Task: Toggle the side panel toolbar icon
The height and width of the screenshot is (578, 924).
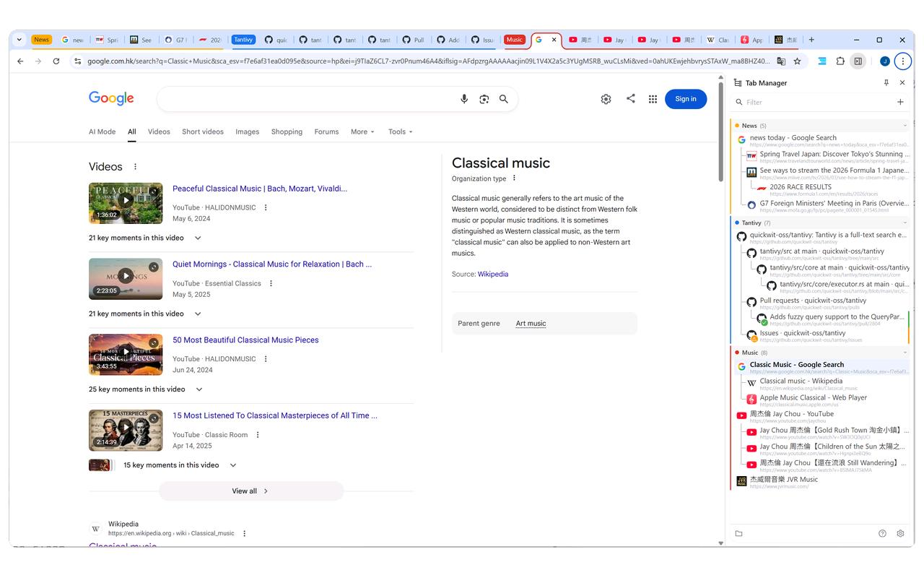Action: click(x=858, y=61)
